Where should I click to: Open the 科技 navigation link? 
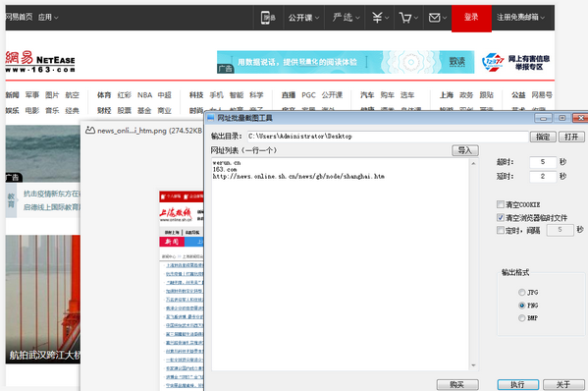[196, 95]
